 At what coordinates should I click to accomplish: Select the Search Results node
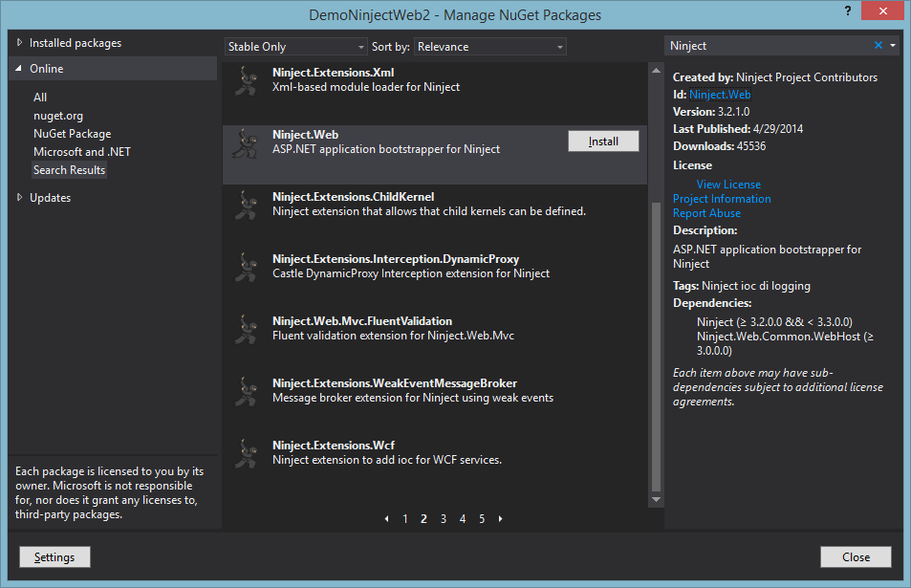click(x=69, y=169)
